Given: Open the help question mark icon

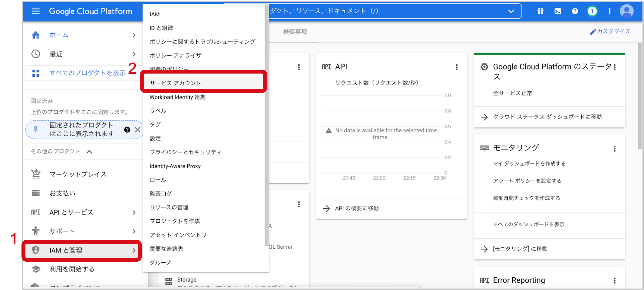Looking at the screenshot, I should click(575, 11).
